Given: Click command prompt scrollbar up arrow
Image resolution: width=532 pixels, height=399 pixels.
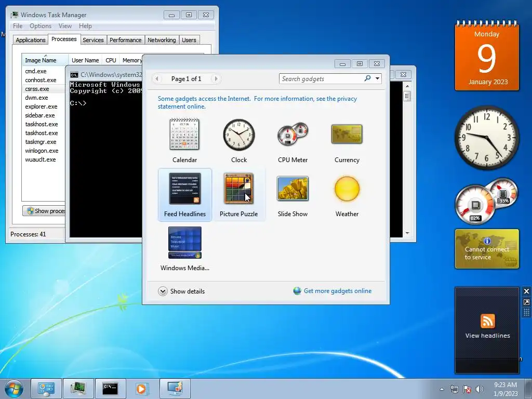Looking at the screenshot, I should 407,86.
